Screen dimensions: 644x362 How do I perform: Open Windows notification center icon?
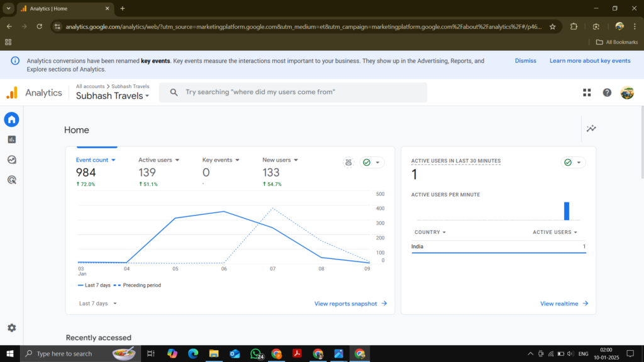click(x=630, y=354)
